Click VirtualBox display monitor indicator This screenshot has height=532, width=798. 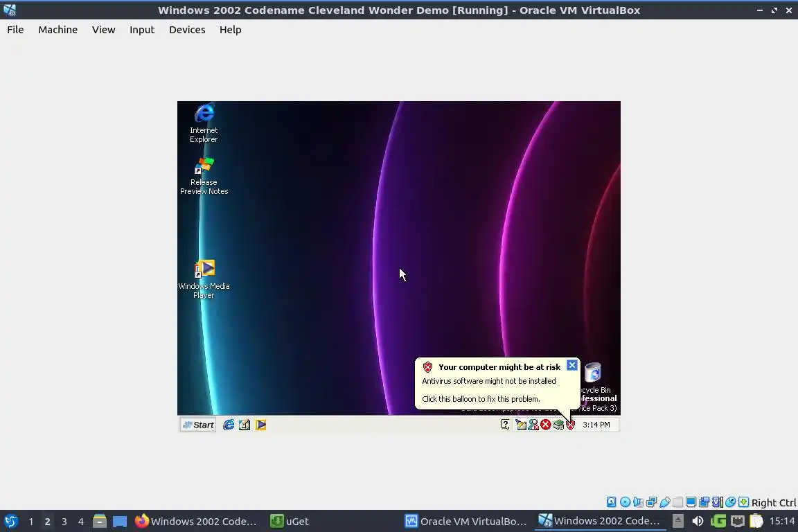tap(691, 502)
